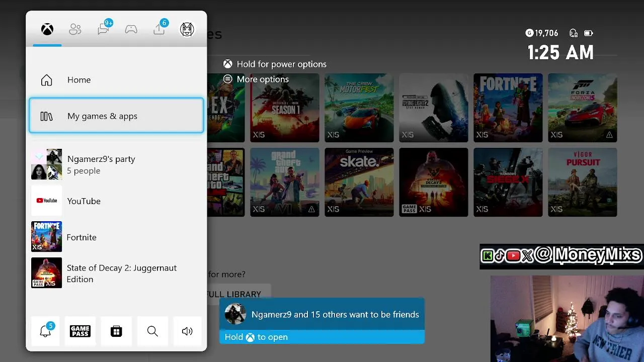
Task: Select Forza Horizon 5 tile
Action: [x=583, y=108]
